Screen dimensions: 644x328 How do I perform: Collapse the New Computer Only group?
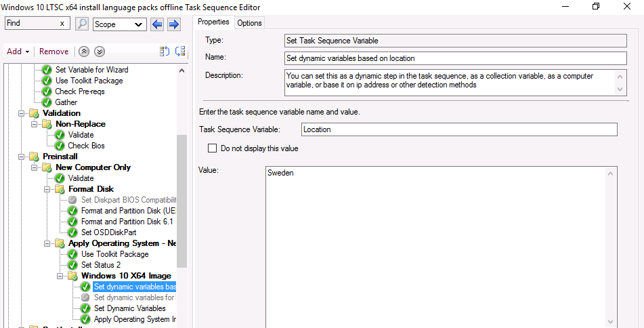tap(34, 167)
